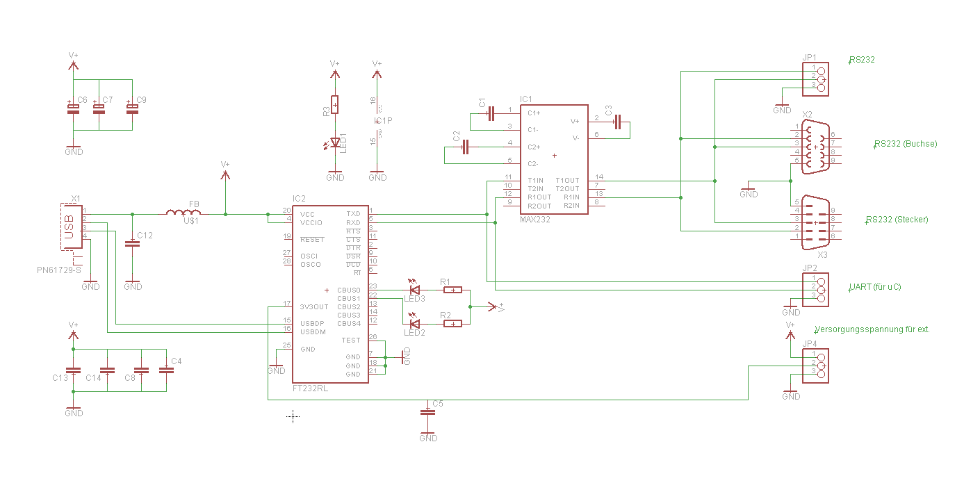
Task: Click the TXD pin label on IC2
Action: point(353,214)
